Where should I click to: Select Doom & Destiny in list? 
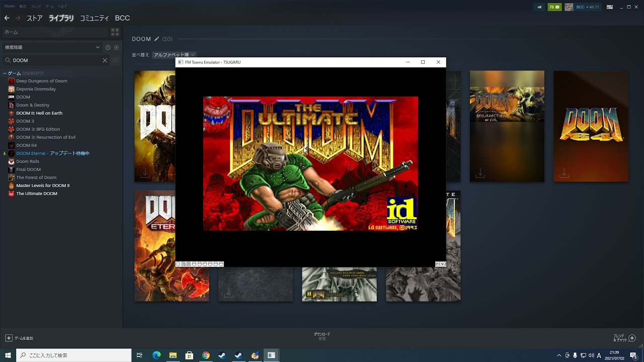click(x=33, y=105)
